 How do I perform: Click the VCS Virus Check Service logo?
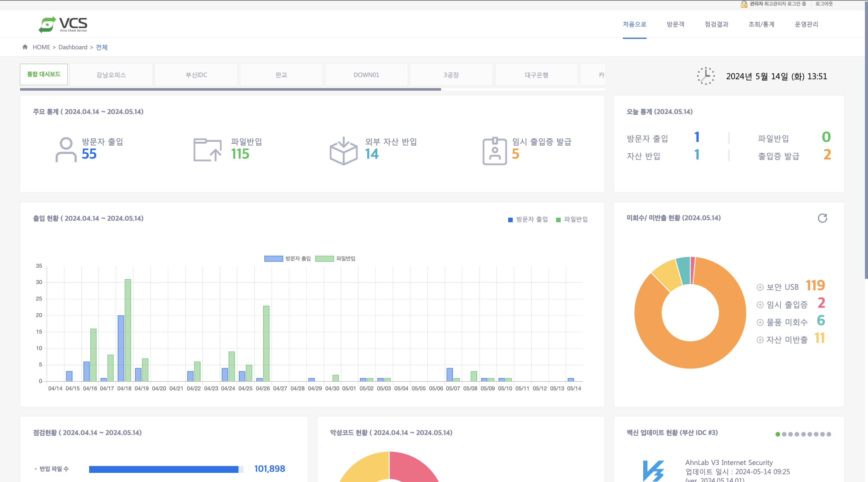tap(63, 25)
